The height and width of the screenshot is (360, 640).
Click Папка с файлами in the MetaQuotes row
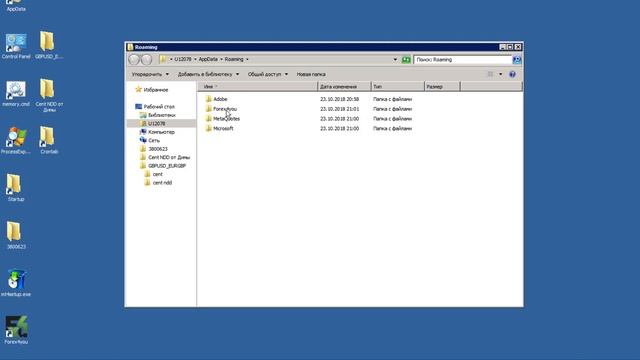pyautogui.click(x=392, y=119)
